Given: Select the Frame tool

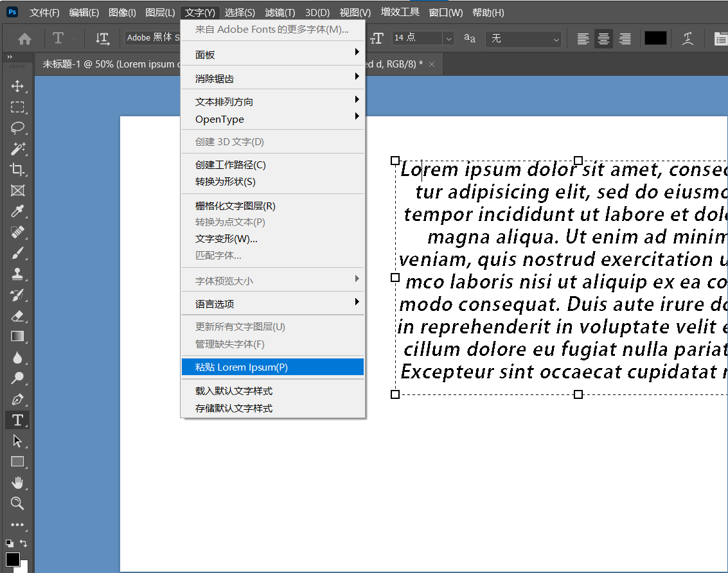Looking at the screenshot, I should point(17,190).
